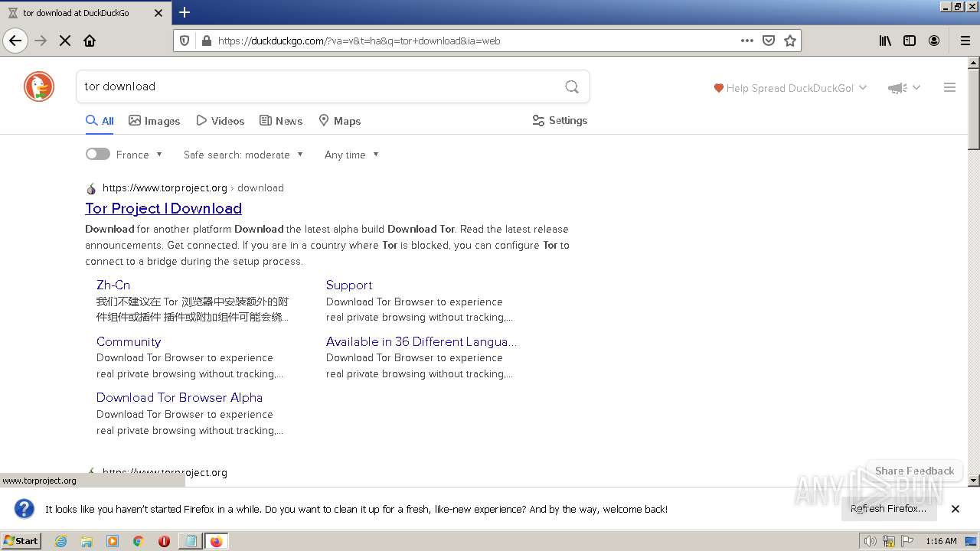Bookmark this page with the star

click(x=790, y=41)
